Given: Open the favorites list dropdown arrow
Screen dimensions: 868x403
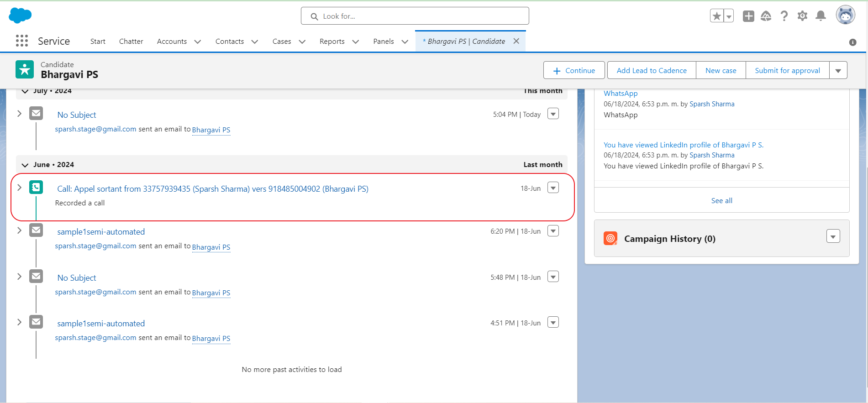Looking at the screenshot, I should tap(729, 16).
